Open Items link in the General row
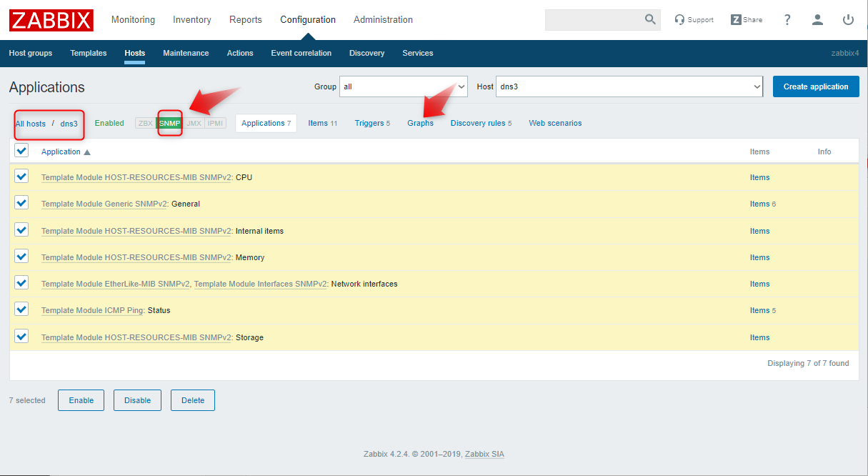 (x=759, y=204)
